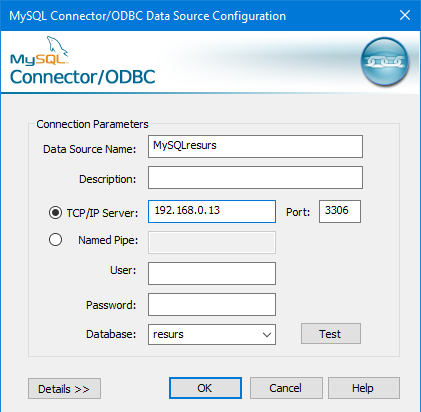Select the TCP/IP Server radio button

click(55, 213)
